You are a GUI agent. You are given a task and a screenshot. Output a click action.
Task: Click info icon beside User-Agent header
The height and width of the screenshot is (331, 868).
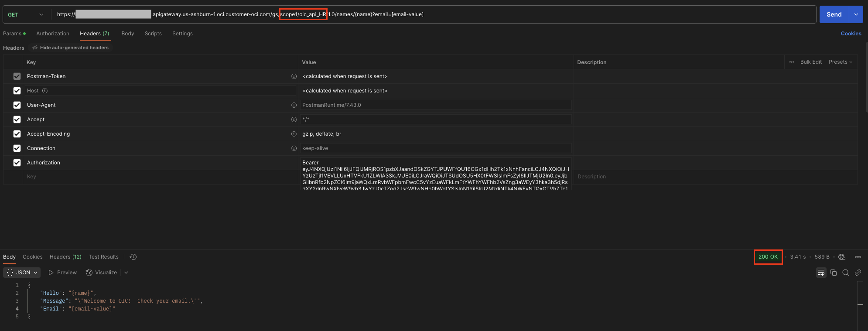(x=294, y=105)
